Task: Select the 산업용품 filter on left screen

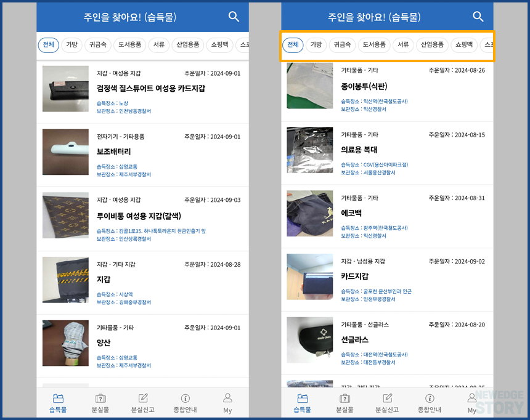Action: click(187, 44)
